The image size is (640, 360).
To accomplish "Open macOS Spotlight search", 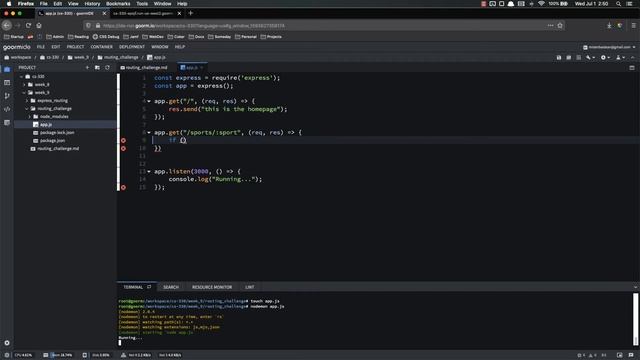I will click(x=618, y=4).
